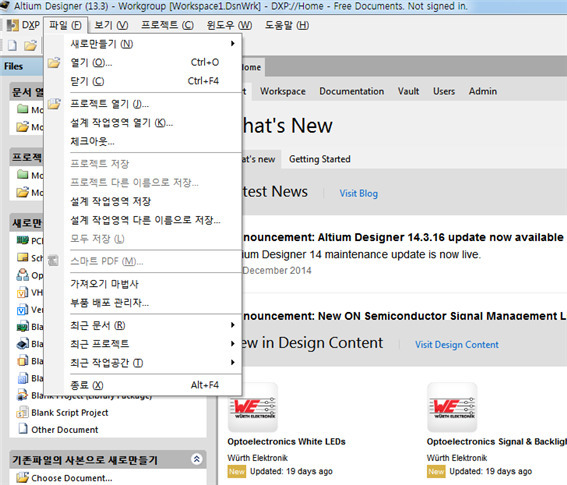
Task: Click the Choose Document folder icon
Action: click(x=22, y=477)
